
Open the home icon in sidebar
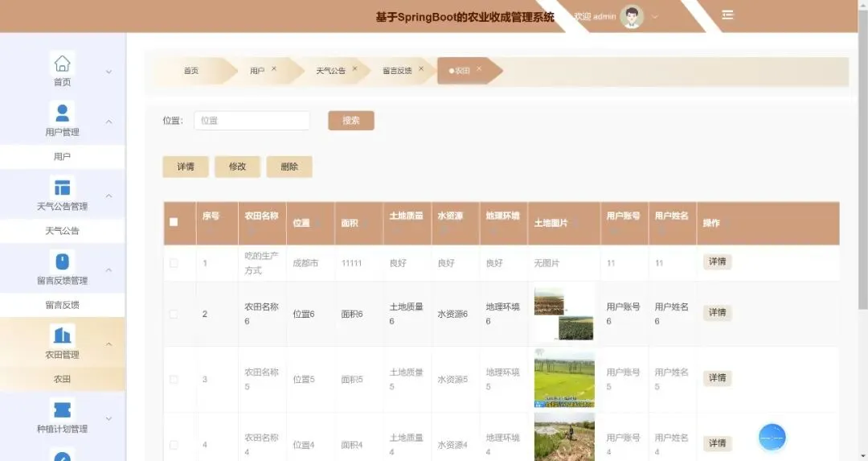click(62, 64)
